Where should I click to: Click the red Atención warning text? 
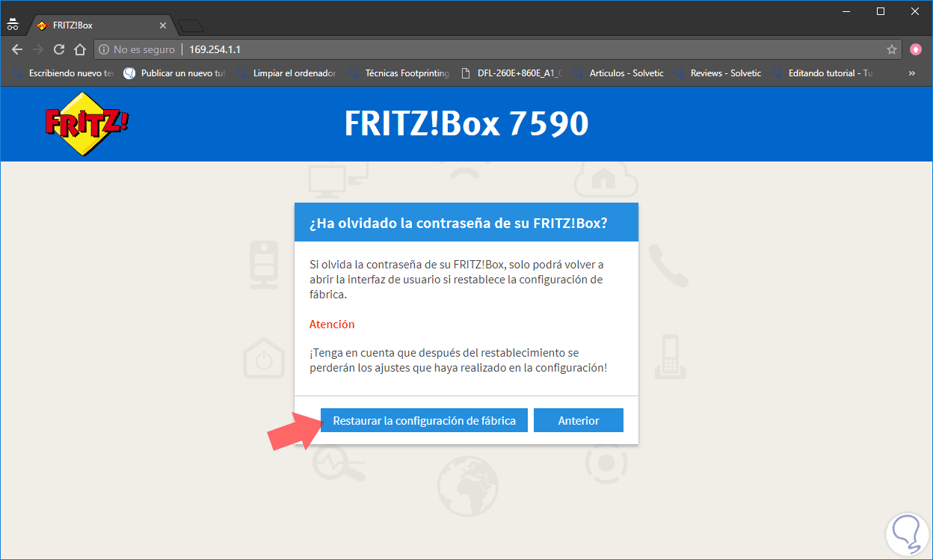332,324
